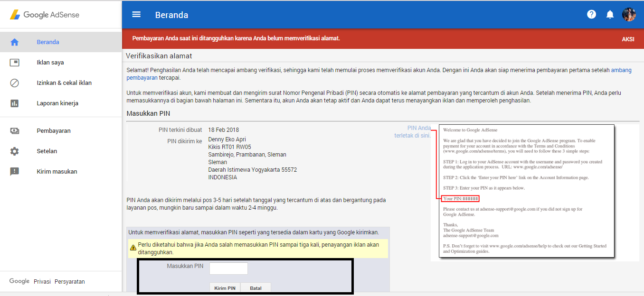
Task: Click the Laporan kinerja chart icon
Action: coord(14,103)
